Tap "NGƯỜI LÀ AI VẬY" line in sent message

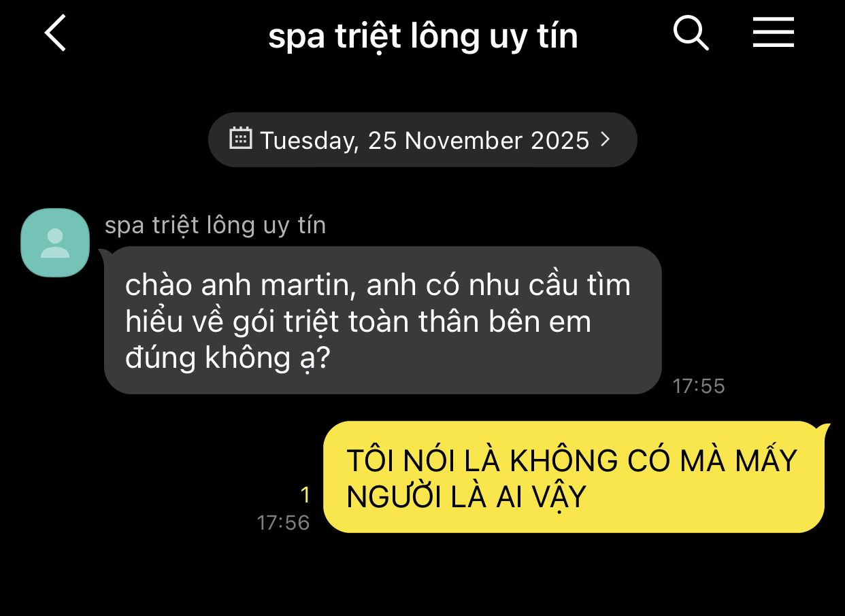click(x=466, y=498)
